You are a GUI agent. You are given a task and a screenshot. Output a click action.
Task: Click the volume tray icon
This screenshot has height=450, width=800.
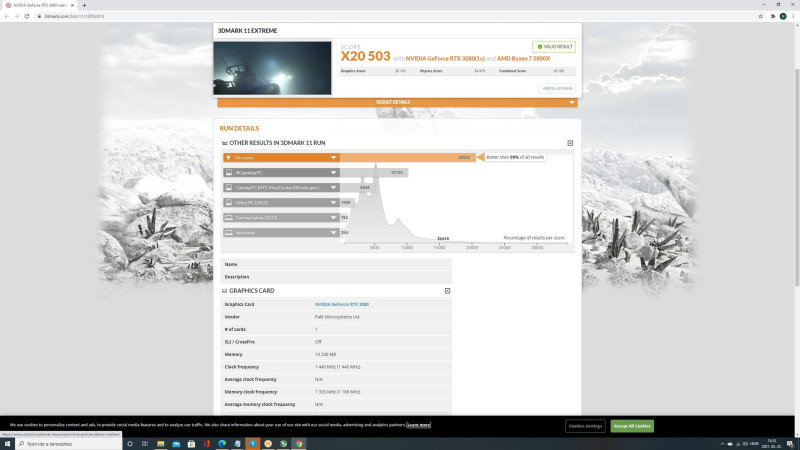coord(745,444)
